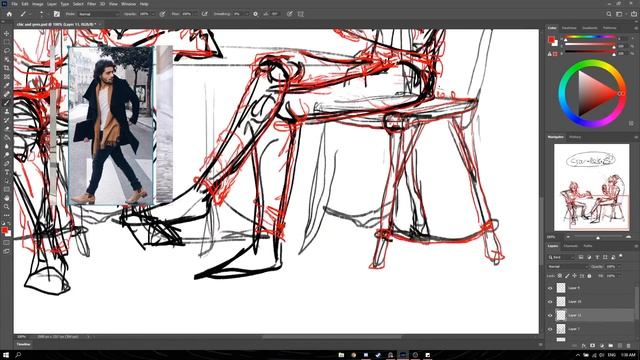The image size is (640, 360).
Task: Select the Hand tool
Action: (x=7, y=198)
